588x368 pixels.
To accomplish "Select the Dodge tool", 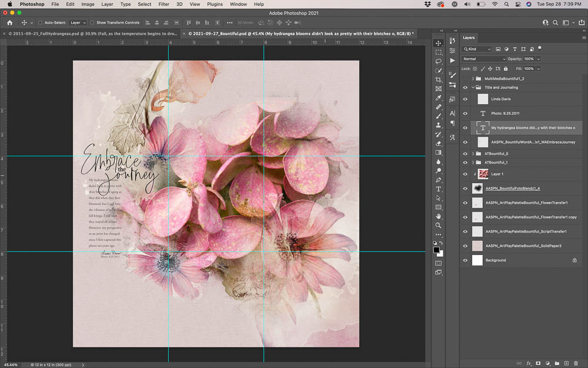I will point(439,171).
